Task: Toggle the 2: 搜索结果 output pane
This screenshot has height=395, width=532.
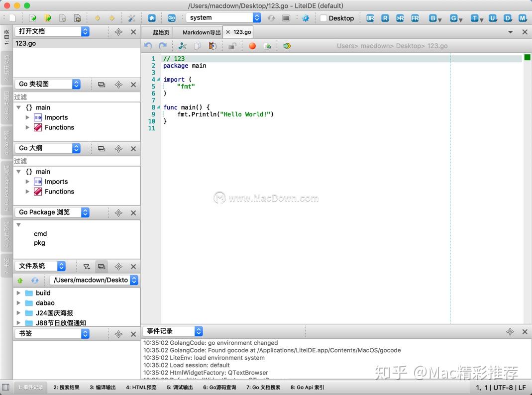Action: pyautogui.click(x=66, y=387)
